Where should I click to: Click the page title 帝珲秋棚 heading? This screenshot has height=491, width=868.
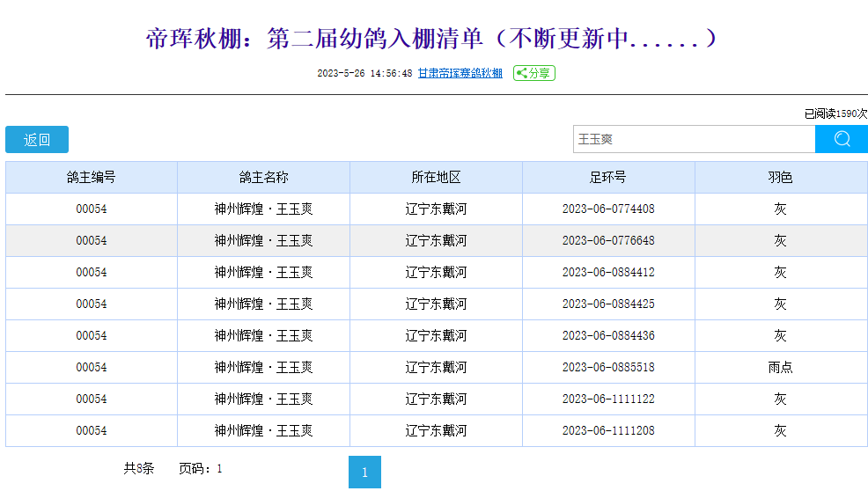point(433,39)
